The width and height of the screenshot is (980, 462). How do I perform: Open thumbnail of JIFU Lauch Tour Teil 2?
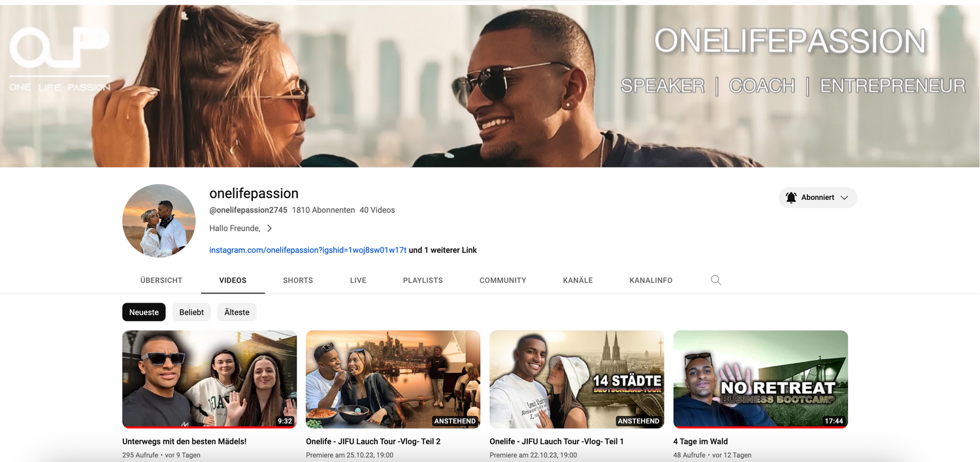click(x=393, y=379)
